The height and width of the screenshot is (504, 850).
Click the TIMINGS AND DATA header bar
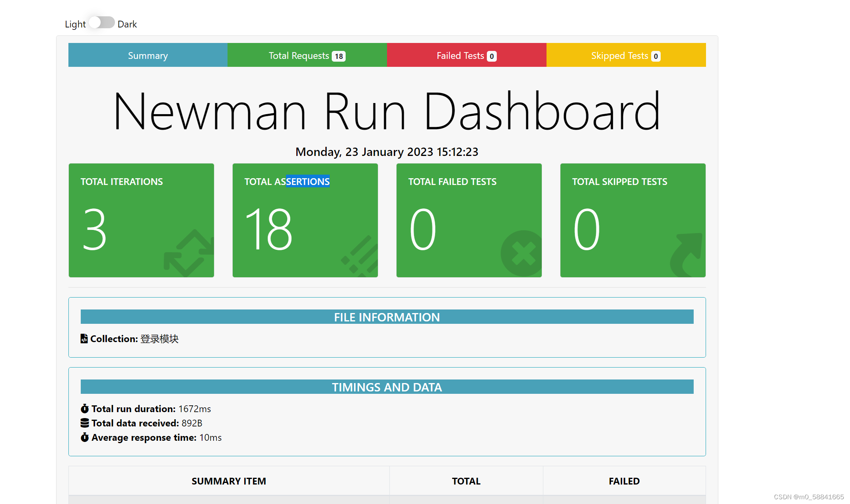click(x=387, y=387)
